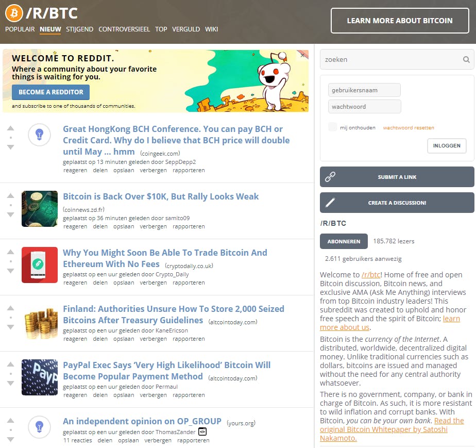Open the 'Bitcoin is Back Over $10K' title
Screen dimensions: 476x448
(161, 196)
